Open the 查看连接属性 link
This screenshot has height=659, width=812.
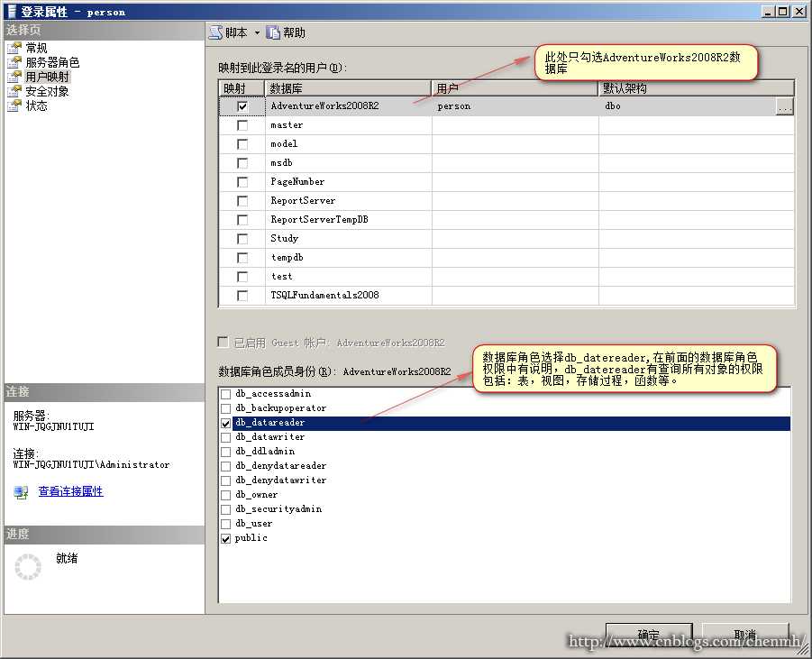click(x=71, y=491)
